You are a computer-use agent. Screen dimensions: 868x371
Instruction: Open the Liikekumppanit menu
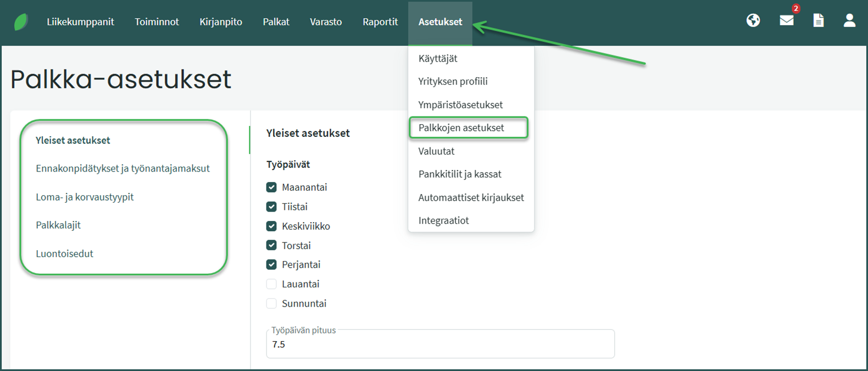click(80, 22)
